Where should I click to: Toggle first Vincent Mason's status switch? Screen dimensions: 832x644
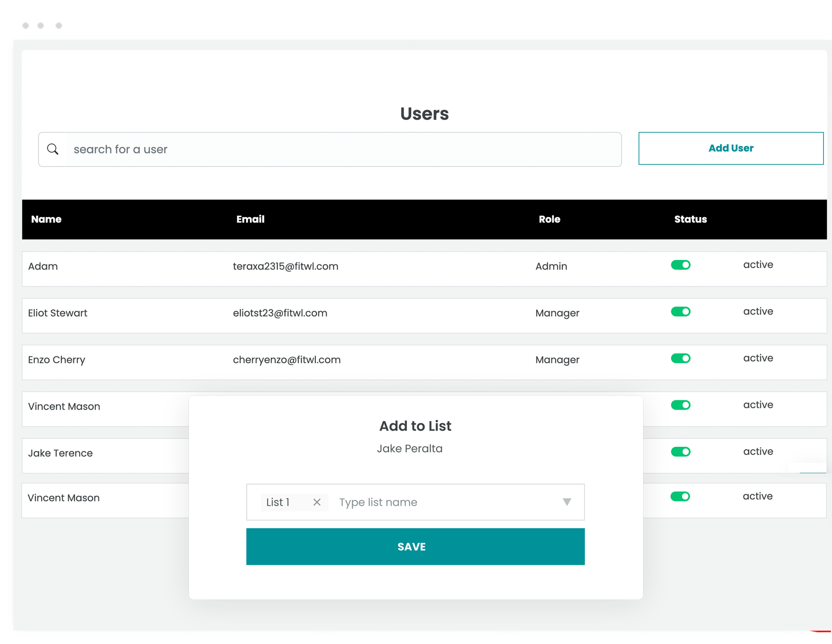click(x=680, y=405)
